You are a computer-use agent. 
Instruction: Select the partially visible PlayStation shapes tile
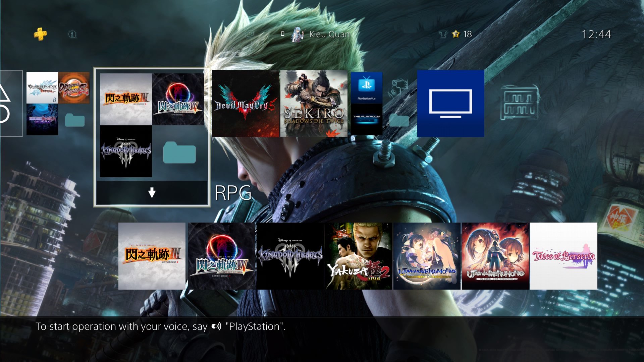click(x=11, y=104)
